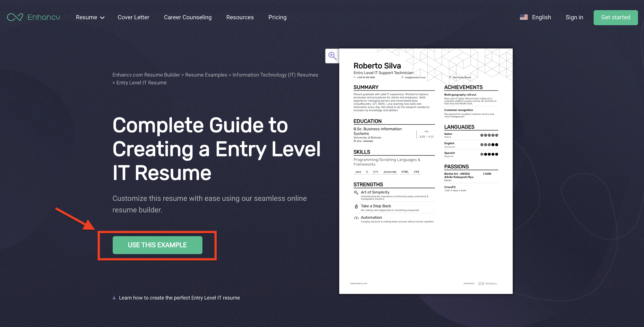Click the Resources navigation item

[240, 17]
